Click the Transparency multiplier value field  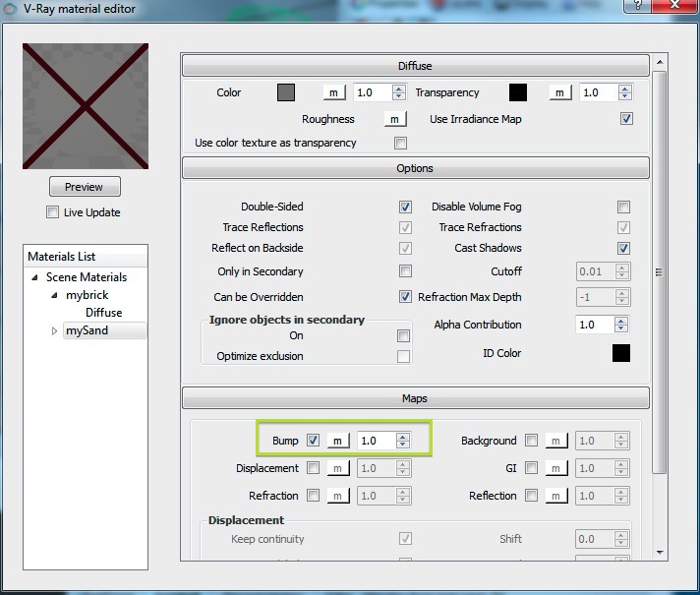coord(599,92)
